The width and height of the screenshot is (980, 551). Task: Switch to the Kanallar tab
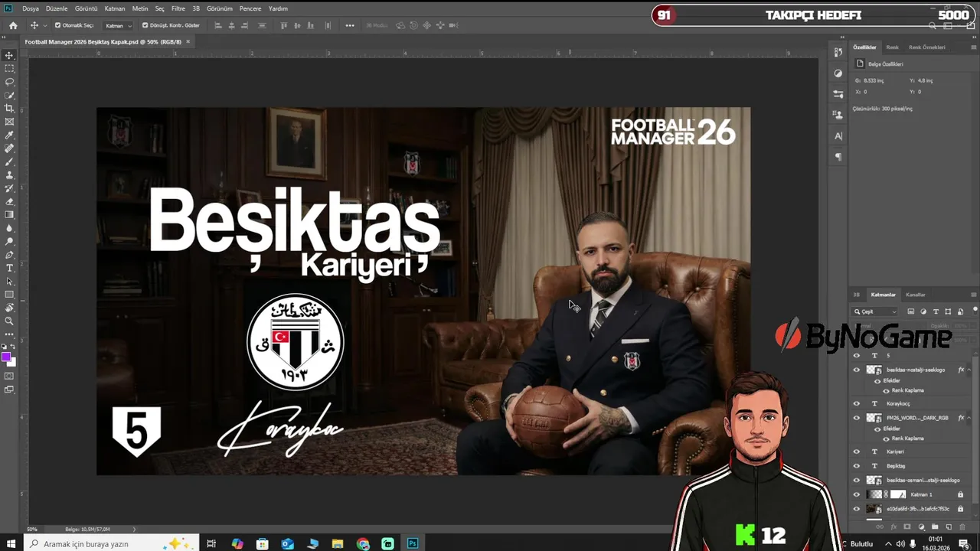coord(916,295)
